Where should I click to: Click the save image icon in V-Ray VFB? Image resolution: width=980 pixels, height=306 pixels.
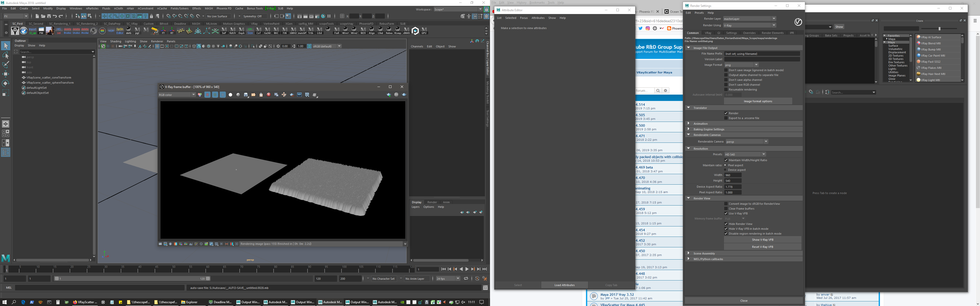pyautogui.click(x=246, y=95)
